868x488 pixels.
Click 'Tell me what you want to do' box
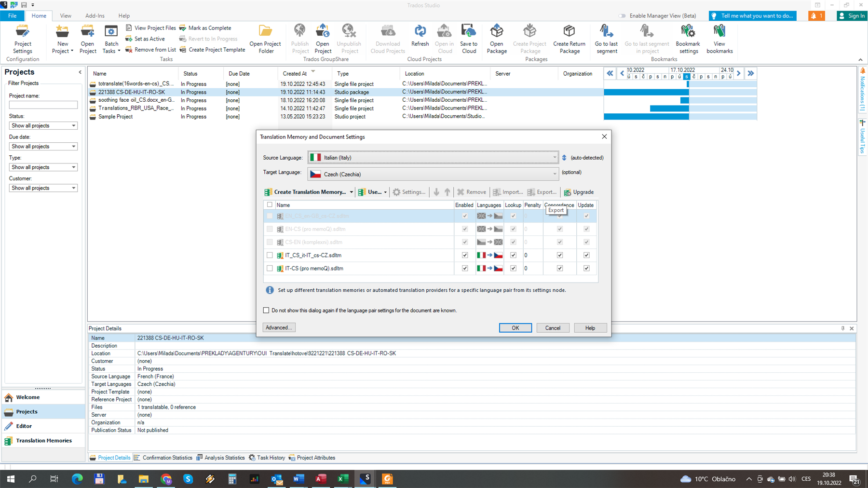pyautogui.click(x=753, y=16)
